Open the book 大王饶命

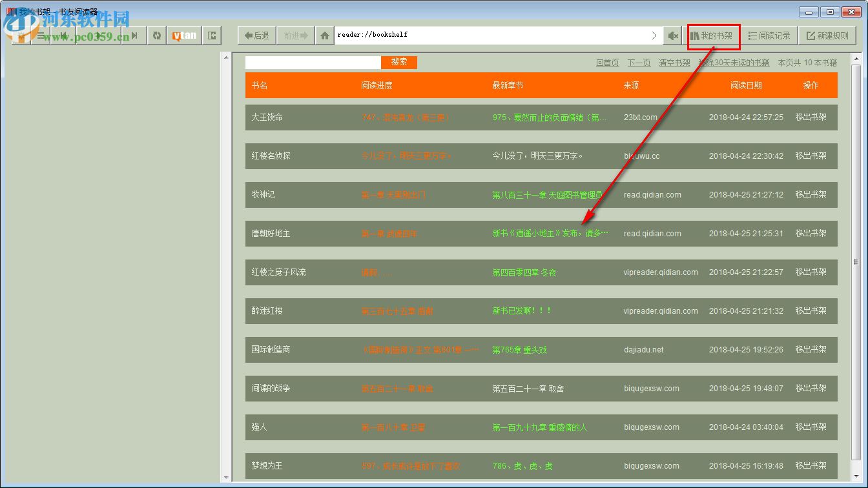coord(267,117)
